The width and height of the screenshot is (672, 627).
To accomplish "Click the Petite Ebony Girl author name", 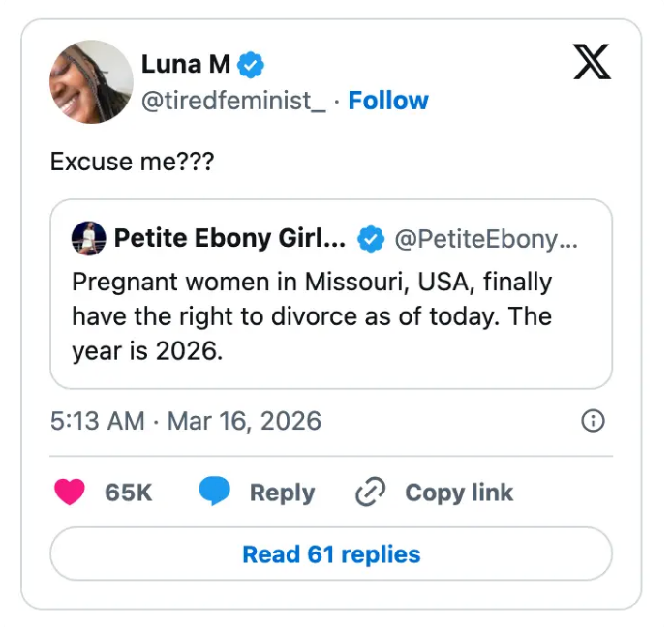I will (229, 238).
